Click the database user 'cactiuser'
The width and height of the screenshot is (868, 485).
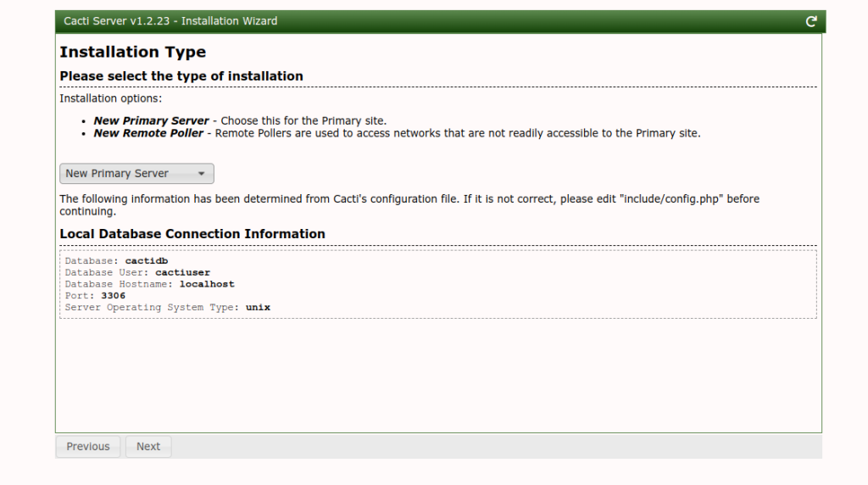(183, 272)
